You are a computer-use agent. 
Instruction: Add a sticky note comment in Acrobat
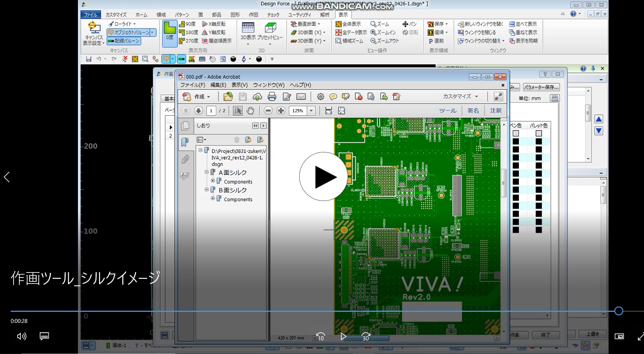333,97
